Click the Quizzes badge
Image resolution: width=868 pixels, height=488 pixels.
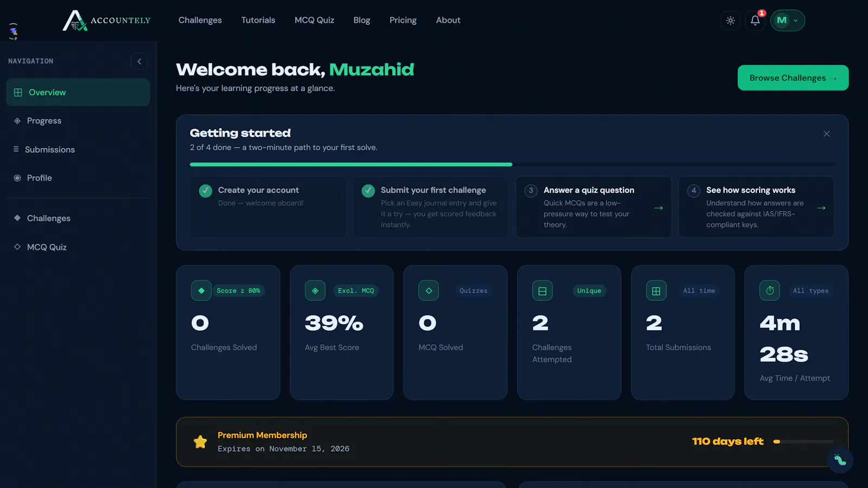coord(474,291)
